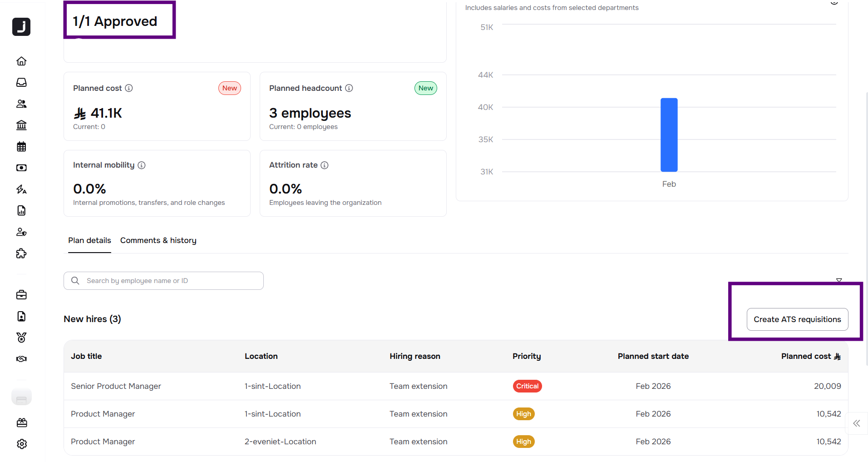Viewport: 868px width, 462px height.
Task: Show the Attrition rate info tooltip
Action: pyautogui.click(x=325, y=165)
